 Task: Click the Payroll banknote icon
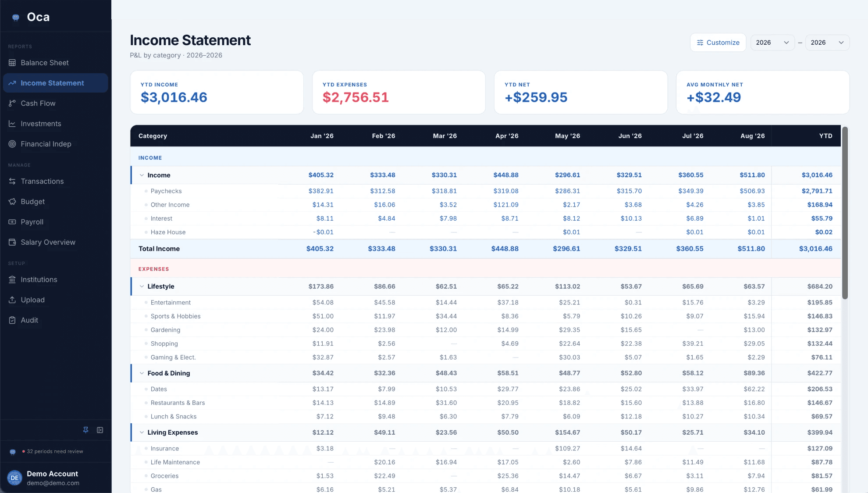tap(12, 222)
